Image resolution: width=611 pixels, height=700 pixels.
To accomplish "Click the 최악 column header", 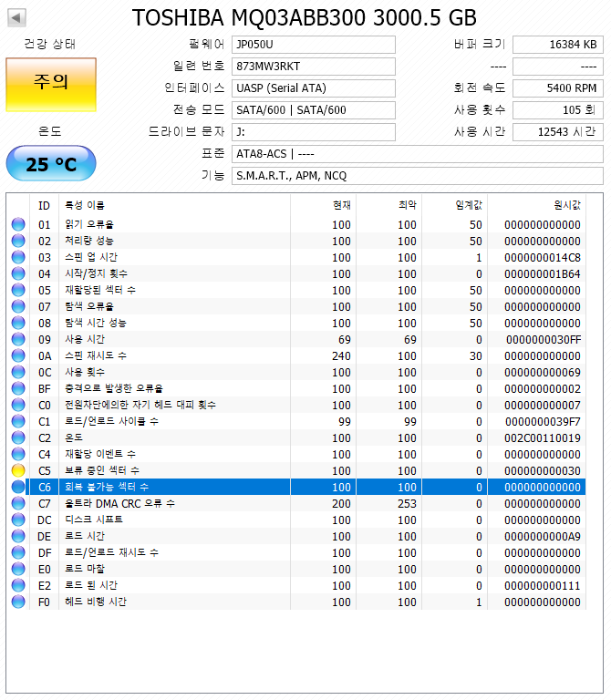I will pyautogui.click(x=388, y=205).
